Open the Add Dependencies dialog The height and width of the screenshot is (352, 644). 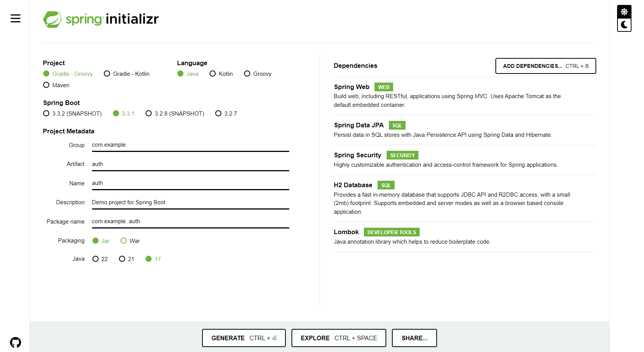coord(545,66)
